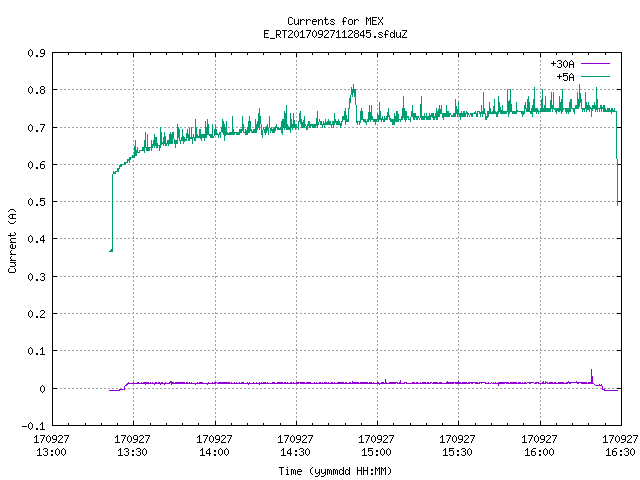Screen dimensions: 640x480
Task: Click the green +5A peak above 0.8 A
Action: [x=353, y=92]
